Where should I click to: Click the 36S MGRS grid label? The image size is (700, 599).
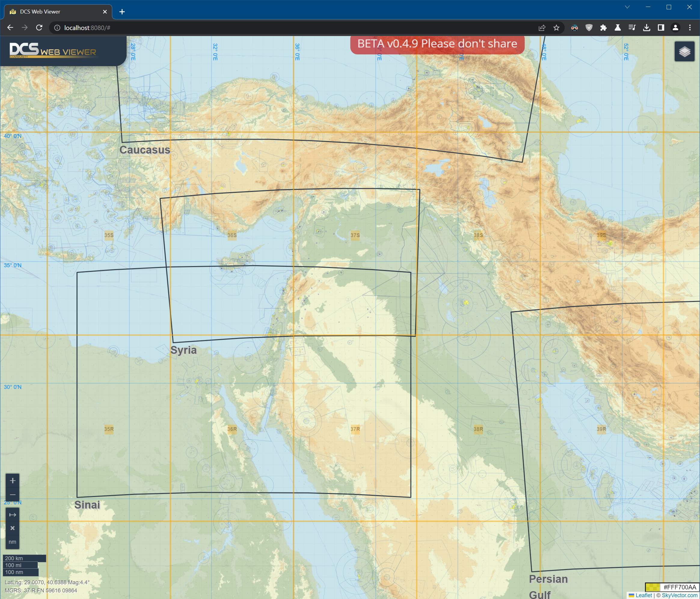point(232,235)
